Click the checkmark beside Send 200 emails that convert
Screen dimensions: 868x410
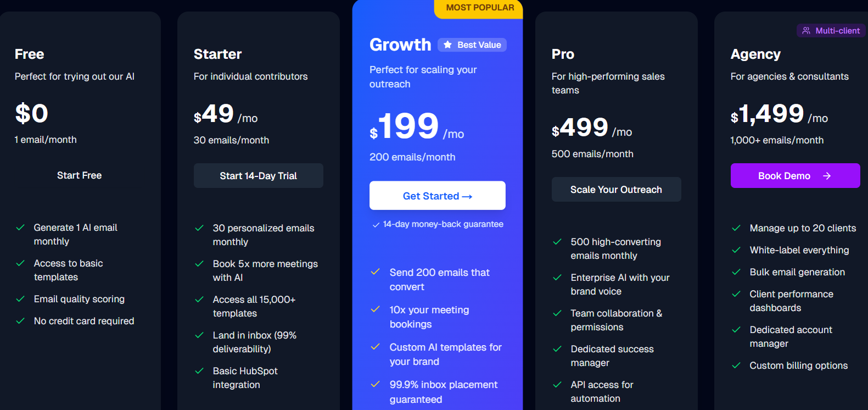pos(376,272)
